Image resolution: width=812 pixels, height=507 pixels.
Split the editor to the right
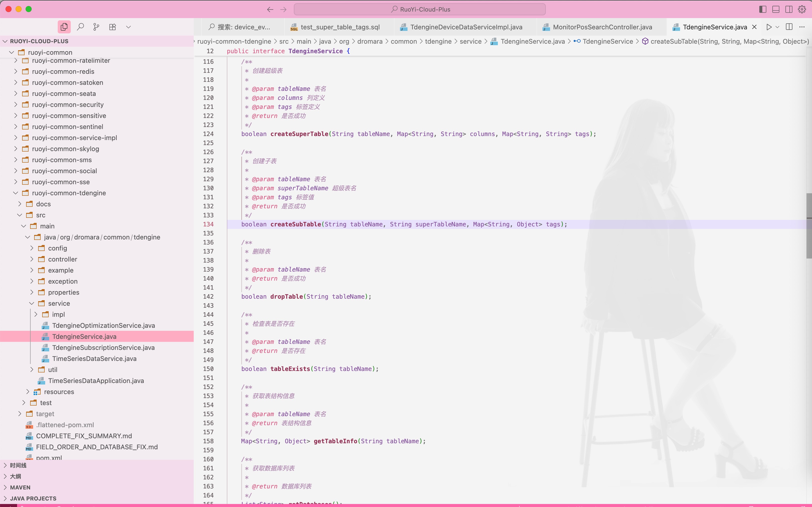tap(789, 27)
